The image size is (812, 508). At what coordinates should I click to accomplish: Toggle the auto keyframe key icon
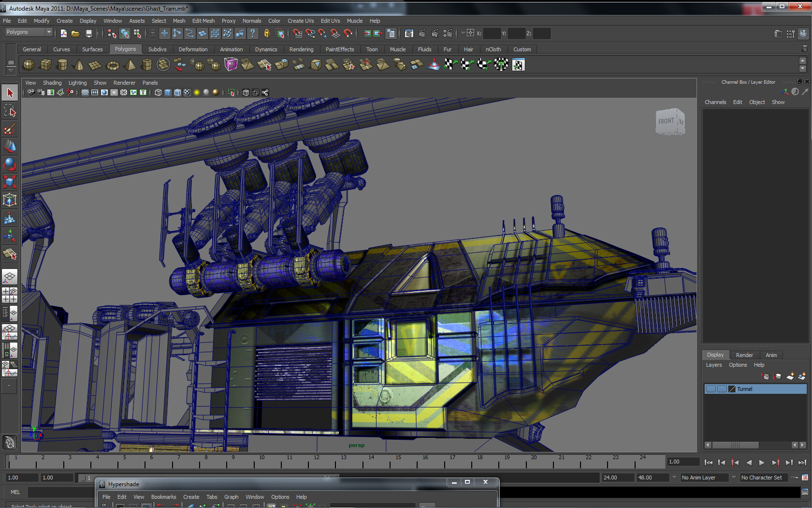[x=795, y=478]
